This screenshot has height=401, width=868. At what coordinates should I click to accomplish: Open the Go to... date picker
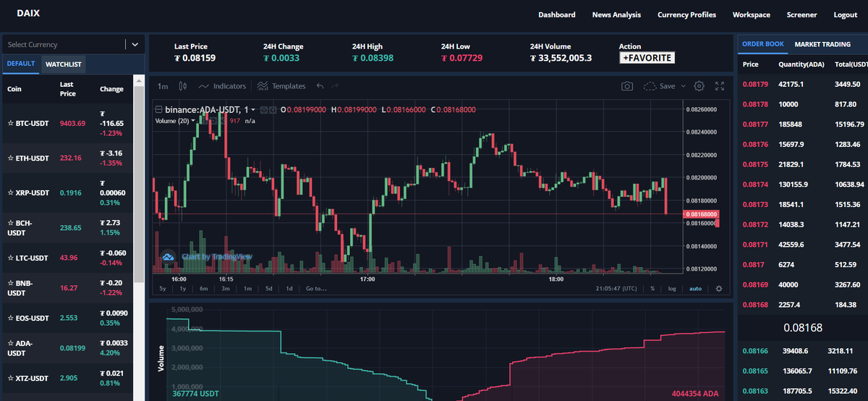pyautogui.click(x=316, y=288)
